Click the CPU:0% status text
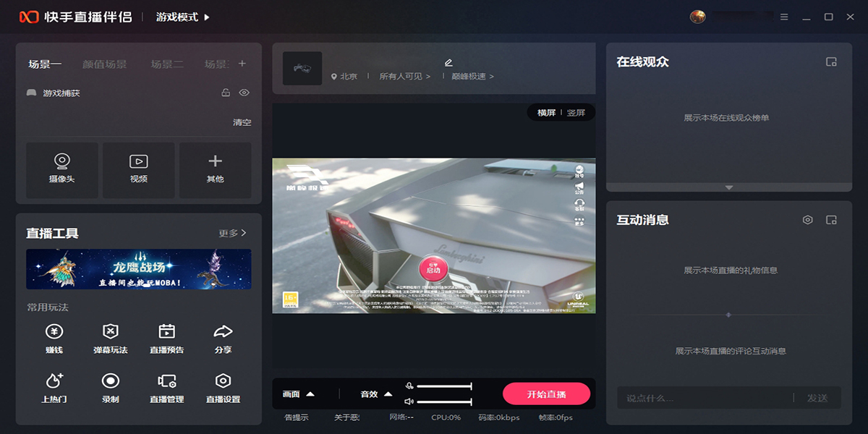 [x=446, y=417]
